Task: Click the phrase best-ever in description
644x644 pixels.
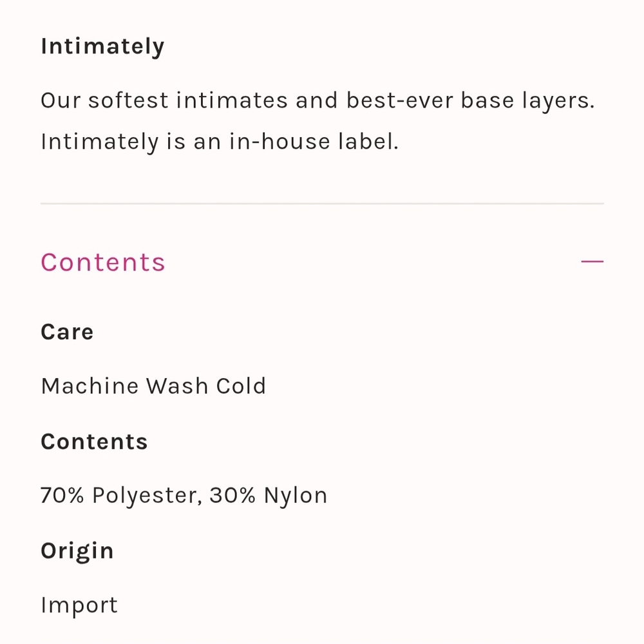Action: click(x=400, y=100)
